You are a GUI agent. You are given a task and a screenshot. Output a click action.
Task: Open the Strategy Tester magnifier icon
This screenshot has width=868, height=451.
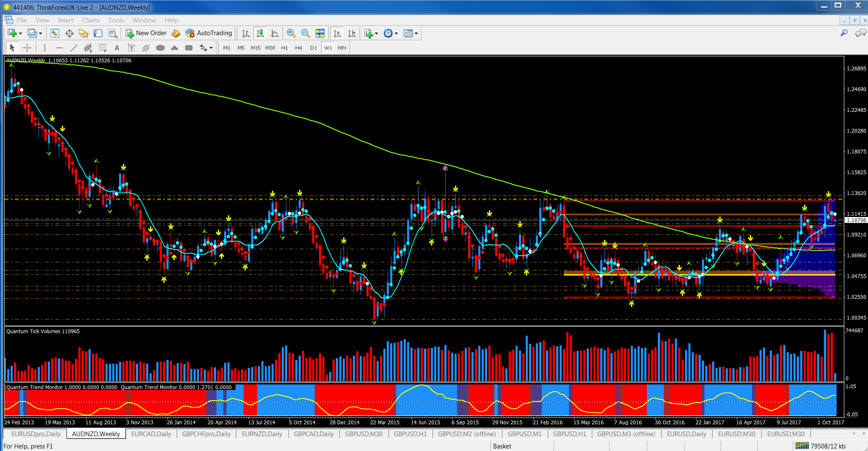pos(112,33)
